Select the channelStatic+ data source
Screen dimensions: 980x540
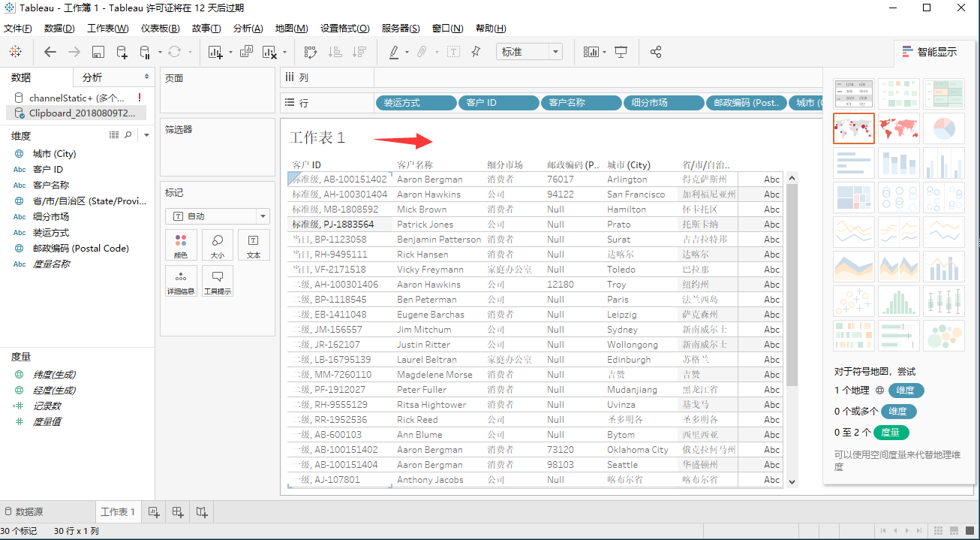click(x=77, y=98)
